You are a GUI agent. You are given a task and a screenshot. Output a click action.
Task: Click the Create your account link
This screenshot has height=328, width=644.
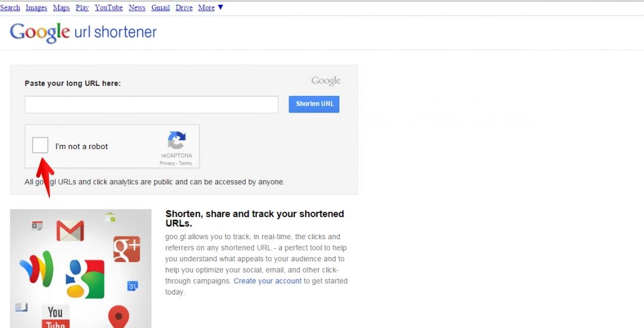pyautogui.click(x=267, y=281)
